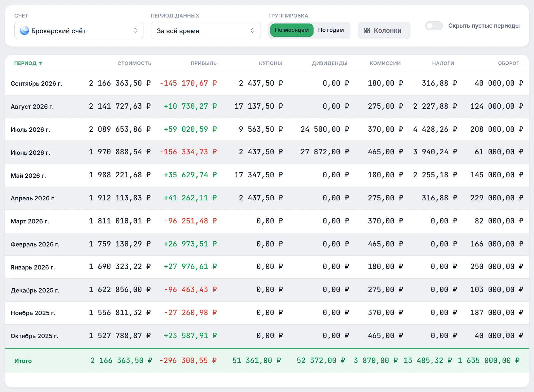Screen dimensions: 534x392
Task: Click cost value 1 622 856,00 ₽
Action: click(120, 289)
